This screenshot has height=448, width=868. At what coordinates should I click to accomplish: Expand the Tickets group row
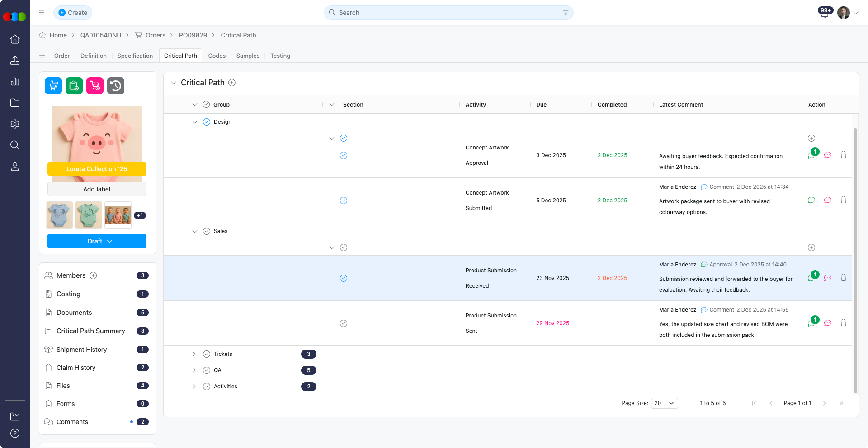click(194, 354)
